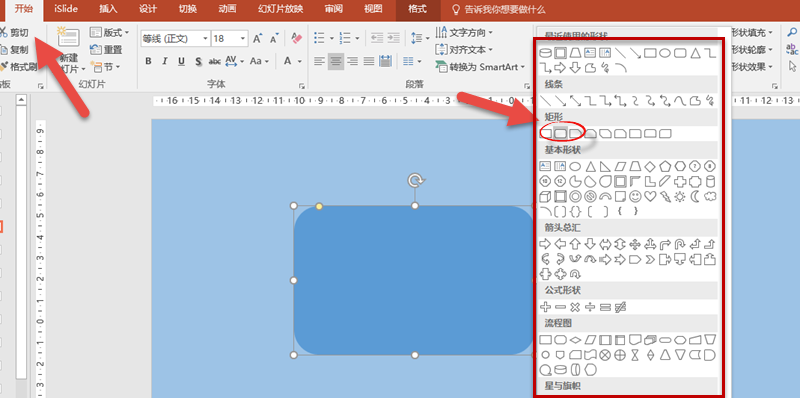Click the 剪切 cut button
Image resolution: width=800 pixels, height=398 pixels.
(x=15, y=33)
